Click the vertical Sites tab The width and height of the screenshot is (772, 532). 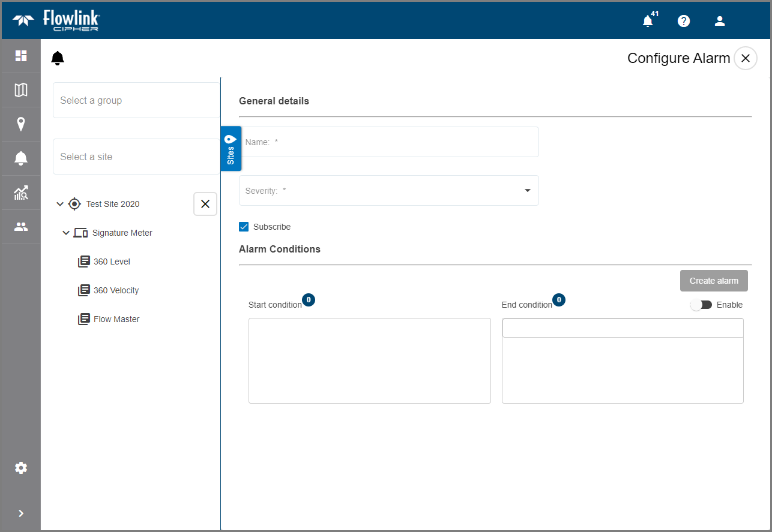[231, 149]
